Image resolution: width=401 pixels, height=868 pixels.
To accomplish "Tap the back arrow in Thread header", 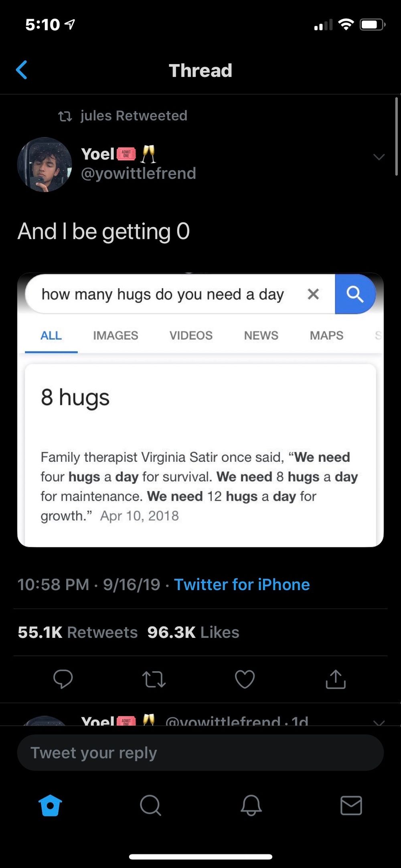I will click(x=21, y=70).
